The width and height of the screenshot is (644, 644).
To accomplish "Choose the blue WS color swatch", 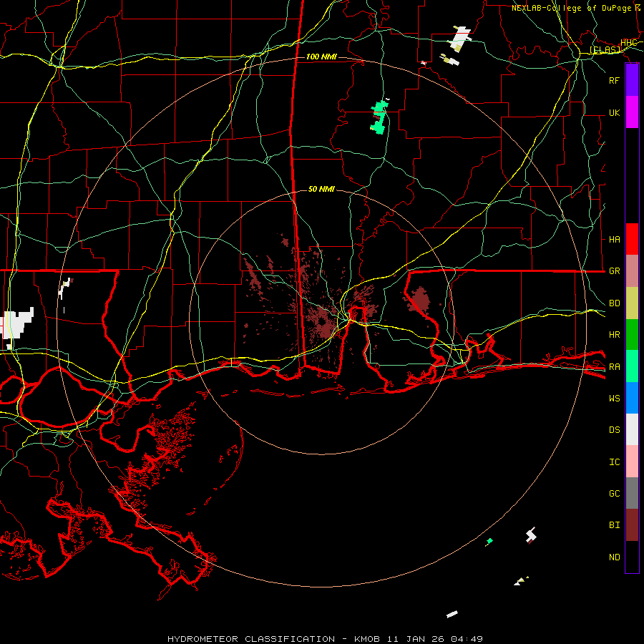I will coord(632,398).
